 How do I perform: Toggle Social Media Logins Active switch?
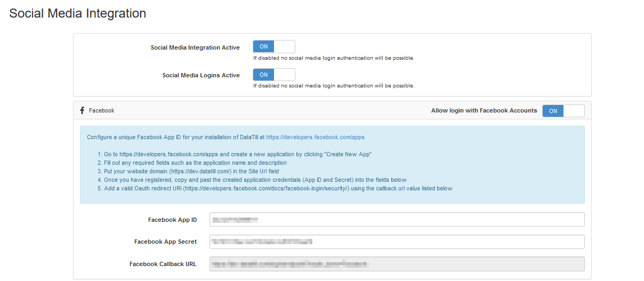point(274,75)
